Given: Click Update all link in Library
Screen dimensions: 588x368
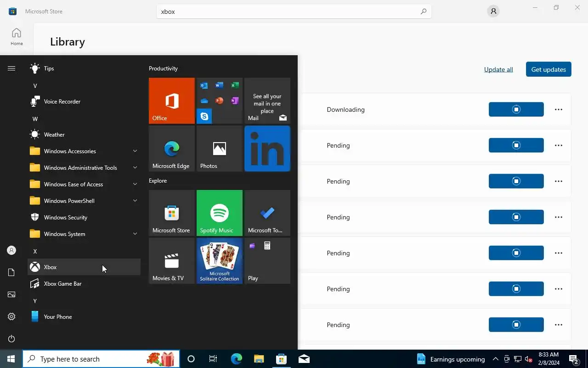Looking at the screenshot, I should 498,69.
